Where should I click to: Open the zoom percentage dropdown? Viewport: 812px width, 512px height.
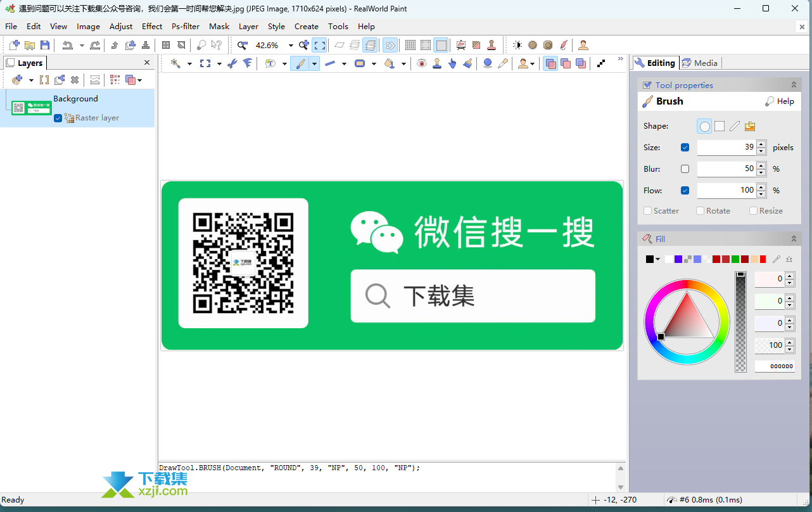291,46
